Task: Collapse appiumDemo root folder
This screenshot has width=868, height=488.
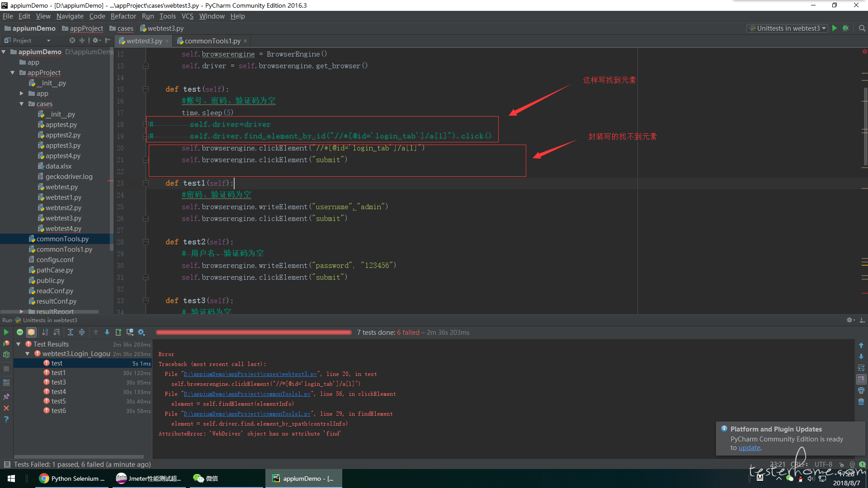Action: (4, 52)
